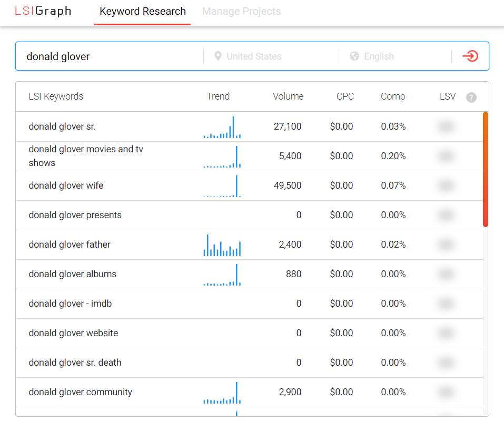Click Comp value 0.07%
This screenshot has height=421, width=504.
pyautogui.click(x=393, y=185)
